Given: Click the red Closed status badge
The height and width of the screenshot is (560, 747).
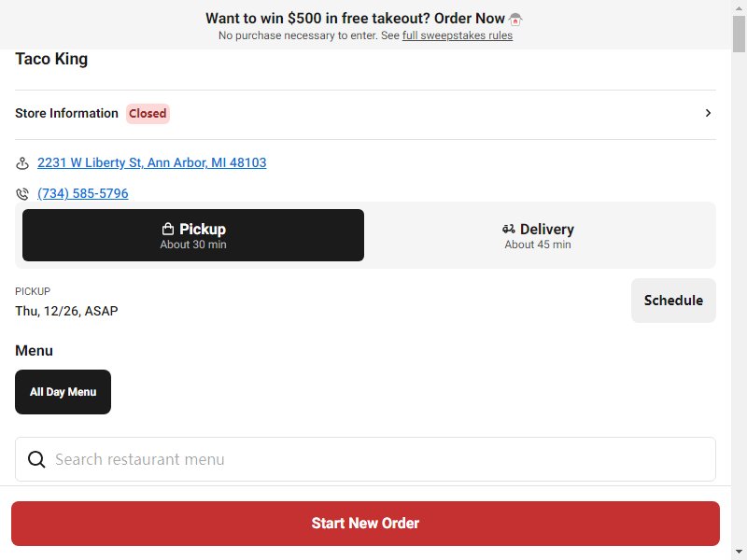Looking at the screenshot, I should pyautogui.click(x=148, y=113).
